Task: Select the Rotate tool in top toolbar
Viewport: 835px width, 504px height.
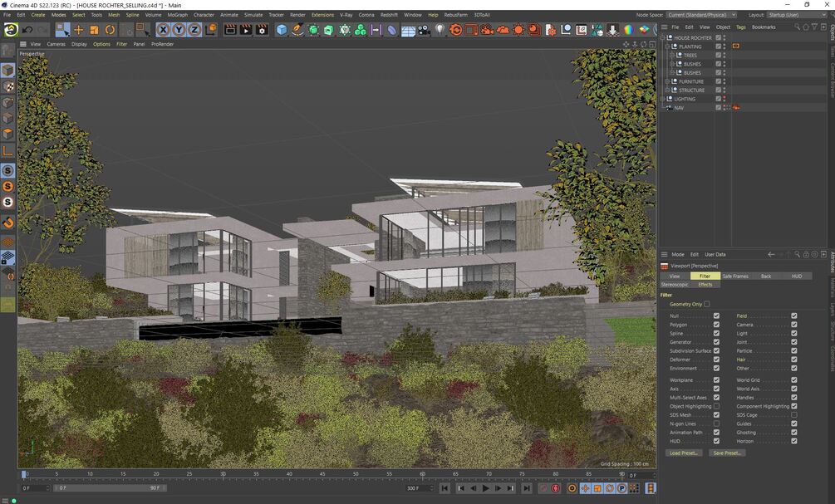Action: [111, 30]
